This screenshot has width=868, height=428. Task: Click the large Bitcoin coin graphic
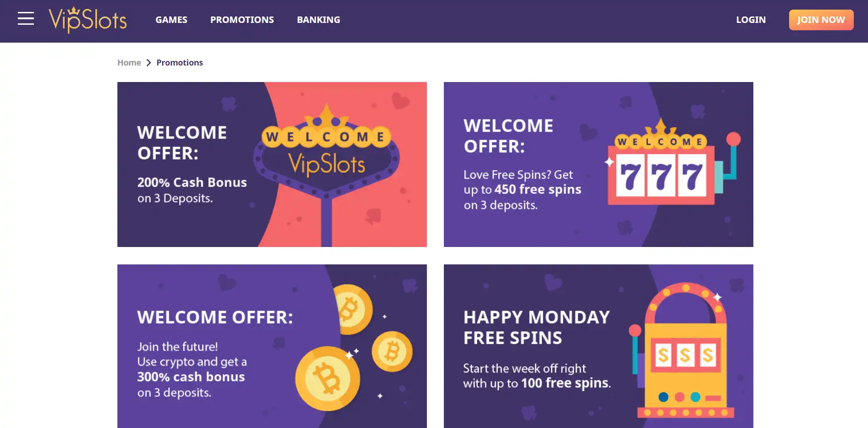(x=327, y=378)
